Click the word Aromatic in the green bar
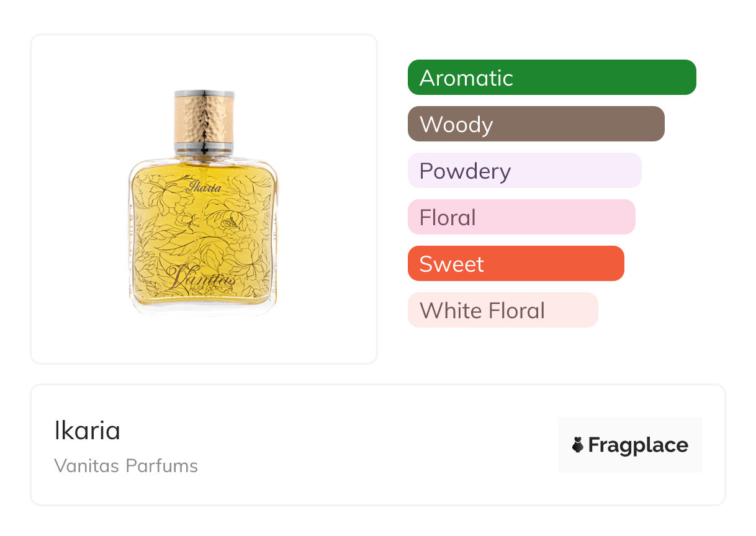 (466, 78)
